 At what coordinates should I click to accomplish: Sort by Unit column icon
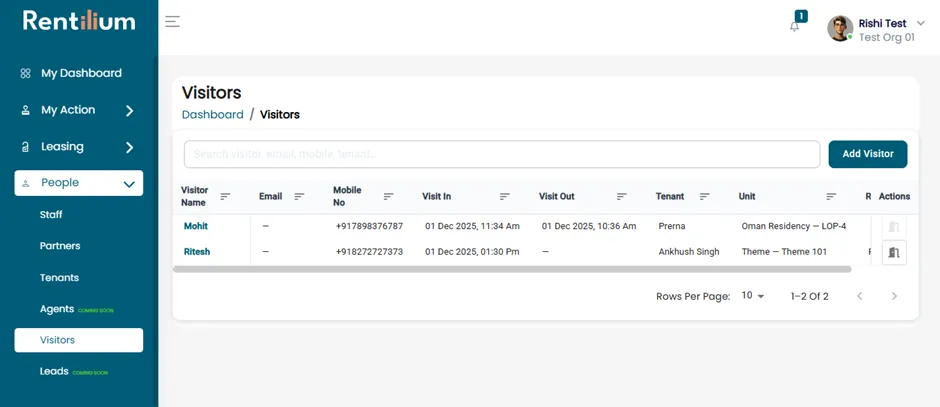tap(831, 196)
